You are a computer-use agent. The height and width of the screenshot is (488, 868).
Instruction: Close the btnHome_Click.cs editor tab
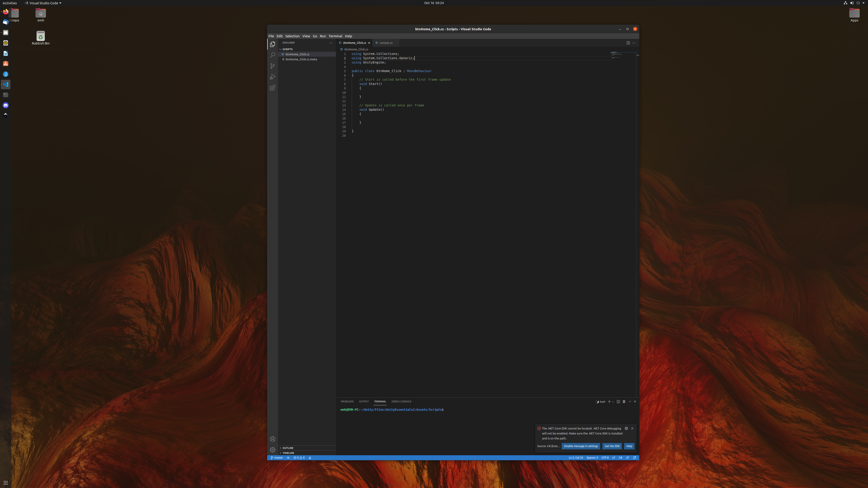point(369,43)
